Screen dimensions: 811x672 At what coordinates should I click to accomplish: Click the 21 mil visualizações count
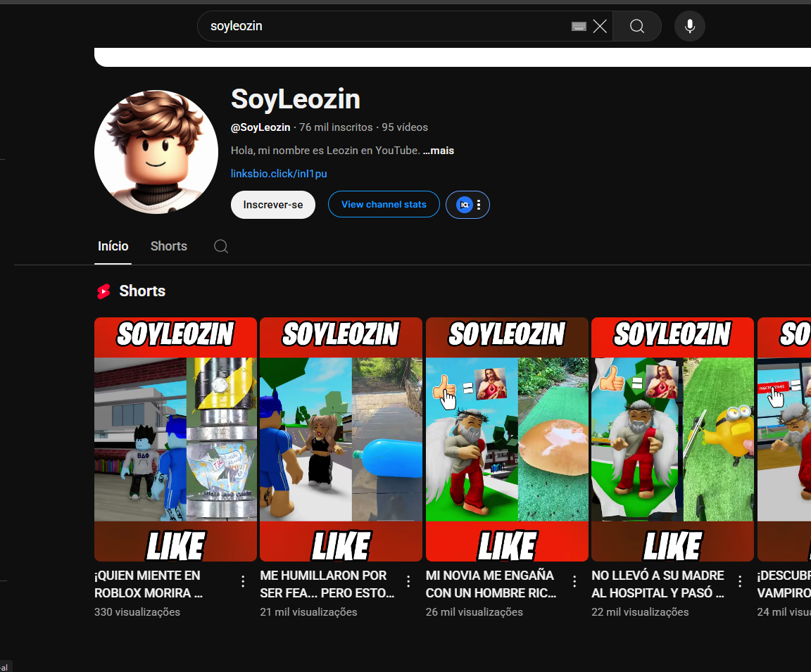click(x=309, y=612)
